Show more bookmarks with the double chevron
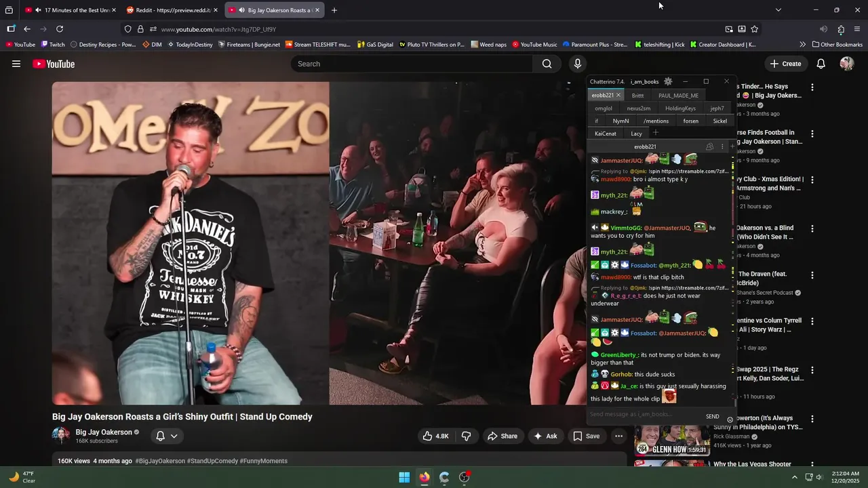This screenshot has height=488, width=868. pyautogui.click(x=803, y=45)
